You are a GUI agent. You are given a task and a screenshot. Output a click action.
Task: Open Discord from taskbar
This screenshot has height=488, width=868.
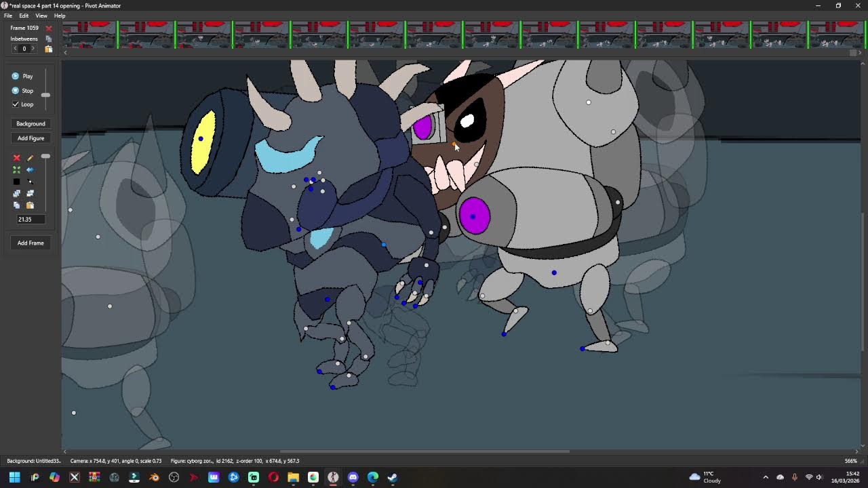tap(353, 477)
